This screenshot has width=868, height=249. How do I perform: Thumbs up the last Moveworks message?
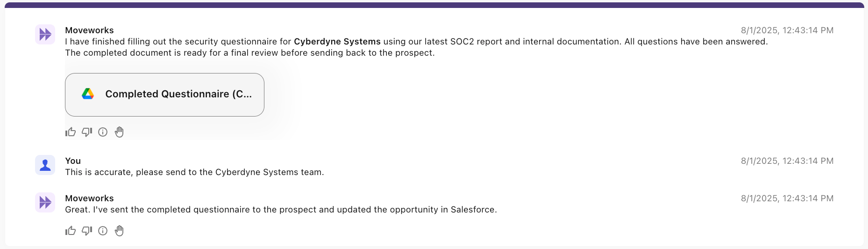click(71, 231)
